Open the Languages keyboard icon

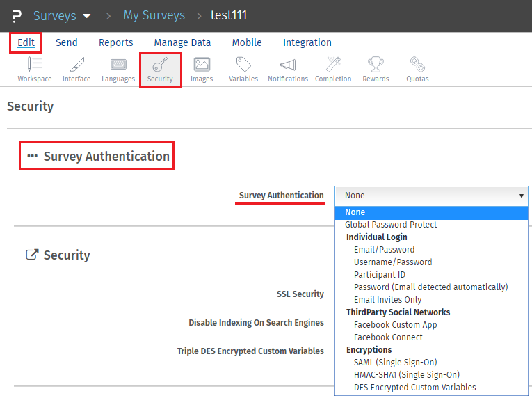[118, 65]
